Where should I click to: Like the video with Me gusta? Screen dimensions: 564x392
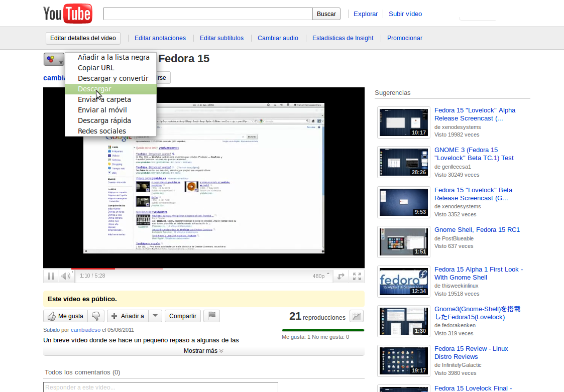point(65,316)
